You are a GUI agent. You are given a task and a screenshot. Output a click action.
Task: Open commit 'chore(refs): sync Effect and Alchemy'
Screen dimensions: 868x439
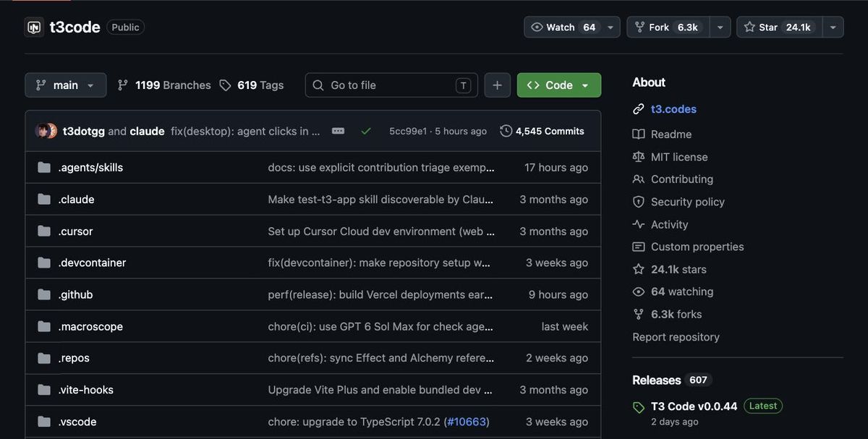click(x=381, y=358)
